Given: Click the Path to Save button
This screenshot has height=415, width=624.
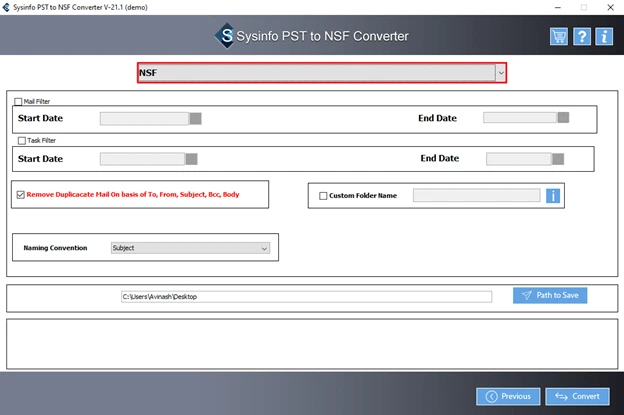Looking at the screenshot, I should pyautogui.click(x=550, y=295).
